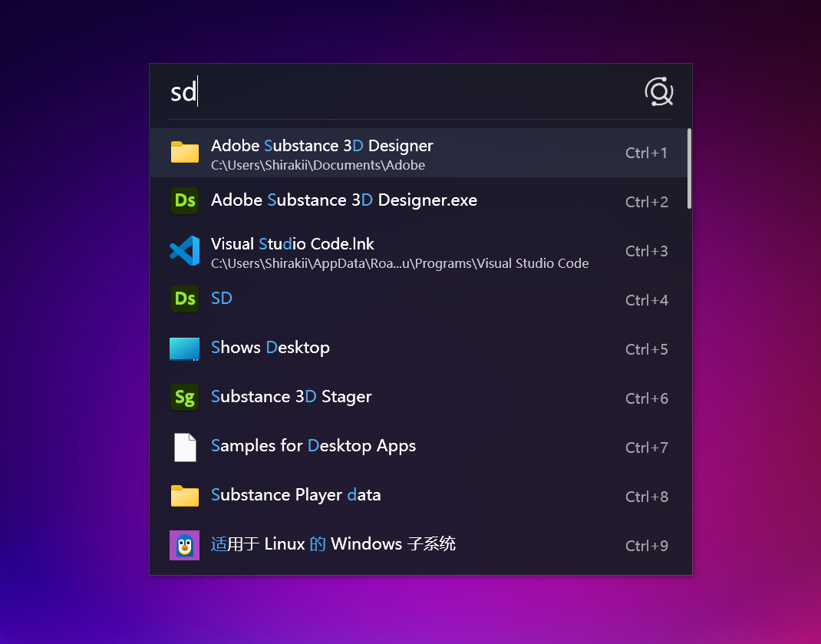Click the folder icon for Adobe Substance 3D Designer

184,152
